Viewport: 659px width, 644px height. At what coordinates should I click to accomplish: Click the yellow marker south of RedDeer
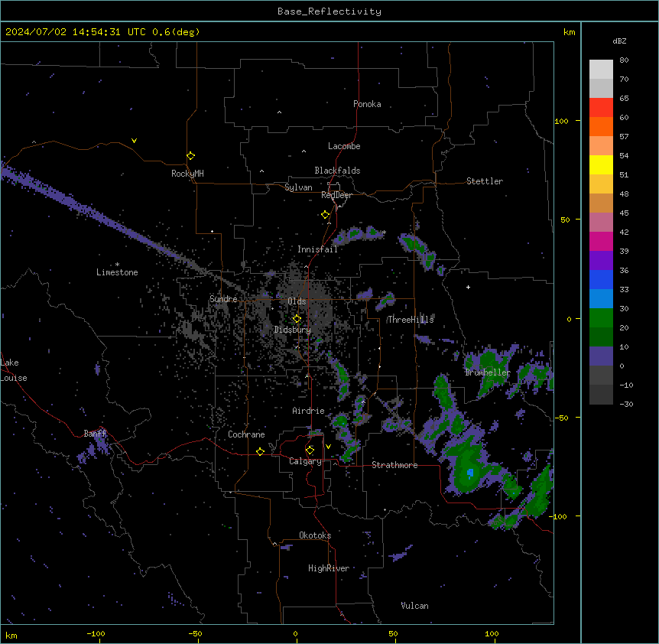pos(325,215)
